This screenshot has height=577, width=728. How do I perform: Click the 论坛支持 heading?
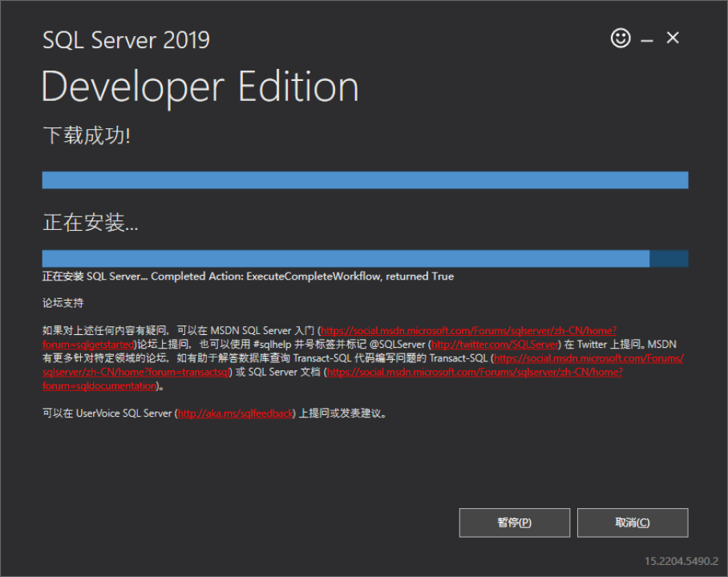coord(63,303)
